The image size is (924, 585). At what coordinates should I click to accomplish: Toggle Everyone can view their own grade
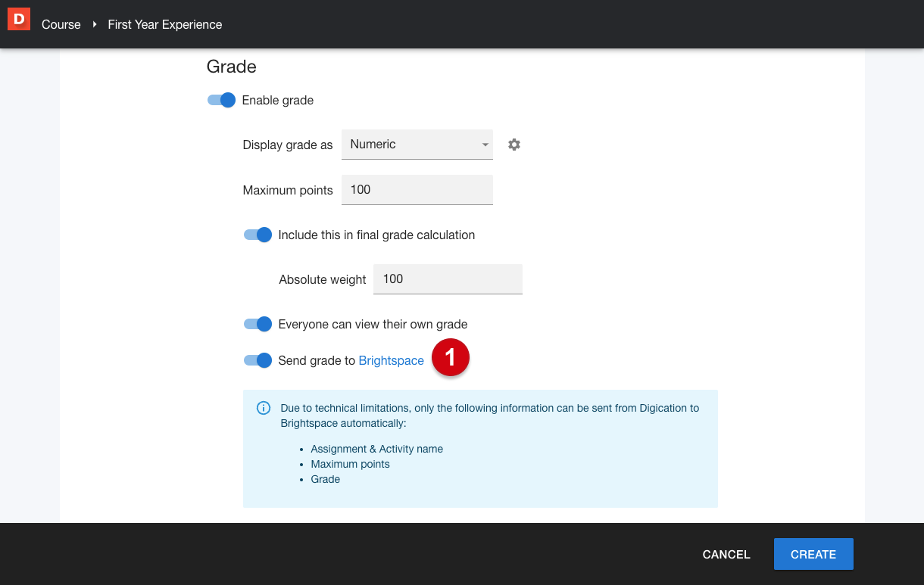click(x=258, y=324)
